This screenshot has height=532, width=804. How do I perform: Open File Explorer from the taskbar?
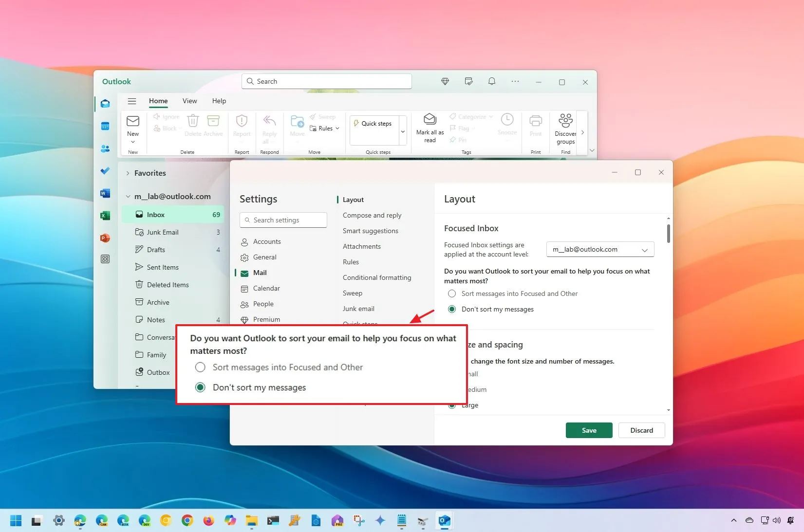252,521
